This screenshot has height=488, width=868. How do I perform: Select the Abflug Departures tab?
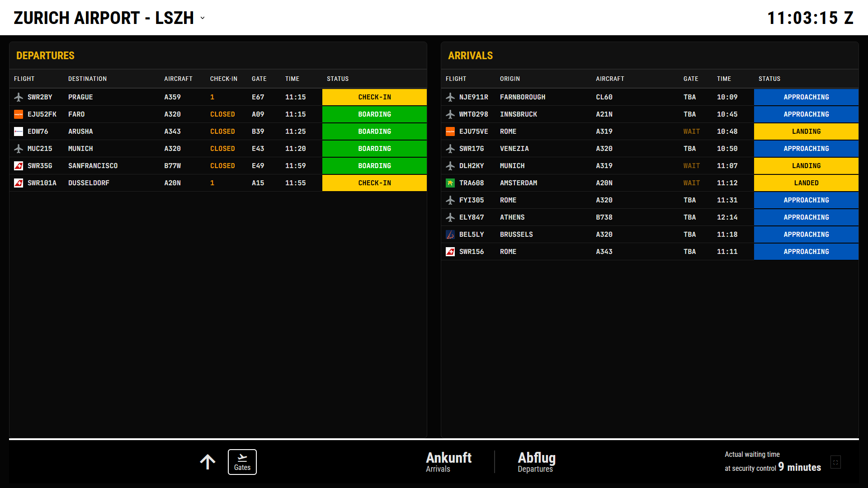click(x=536, y=462)
